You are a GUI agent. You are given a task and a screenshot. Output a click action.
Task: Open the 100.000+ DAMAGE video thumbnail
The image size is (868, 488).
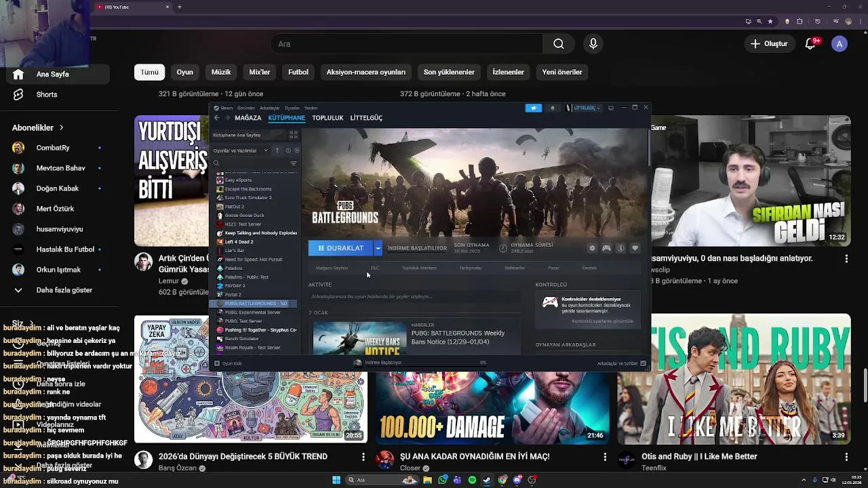click(x=493, y=409)
